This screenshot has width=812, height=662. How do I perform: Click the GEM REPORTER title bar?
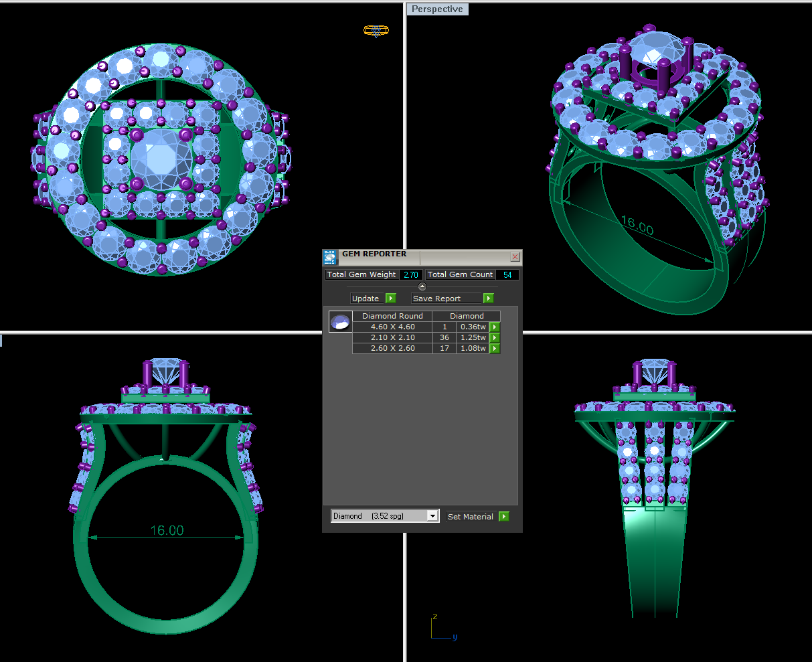coord(423,256)
